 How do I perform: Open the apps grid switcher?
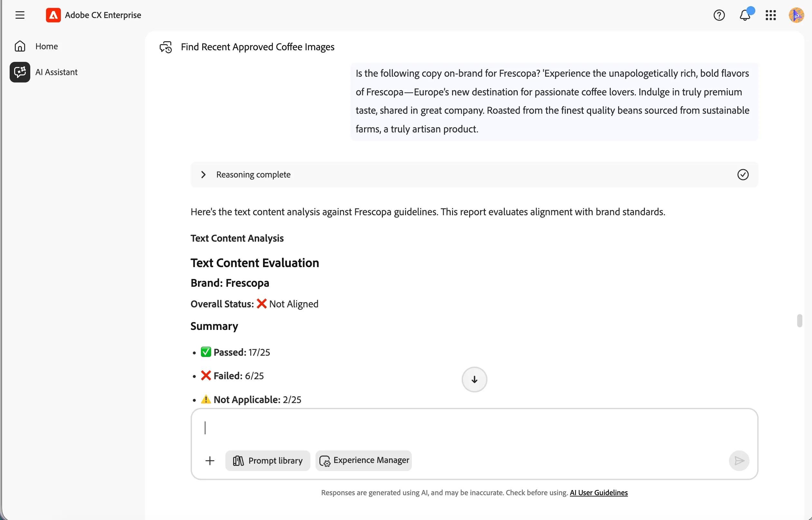[770, 15]
